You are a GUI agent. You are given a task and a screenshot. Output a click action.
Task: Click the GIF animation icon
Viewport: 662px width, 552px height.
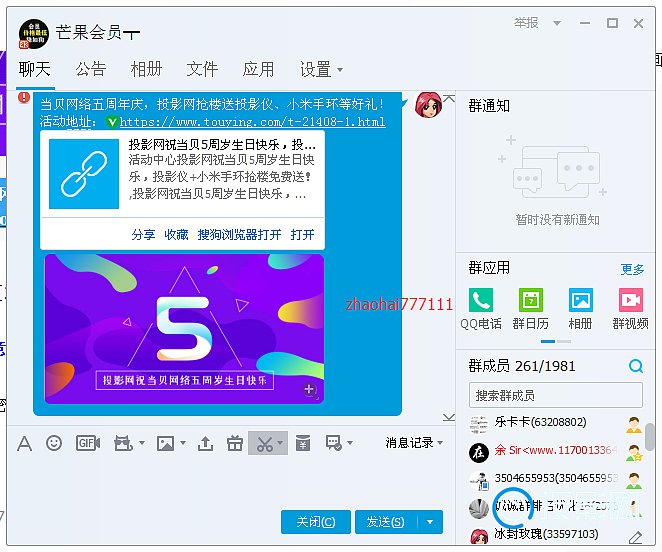coord(88,443)
